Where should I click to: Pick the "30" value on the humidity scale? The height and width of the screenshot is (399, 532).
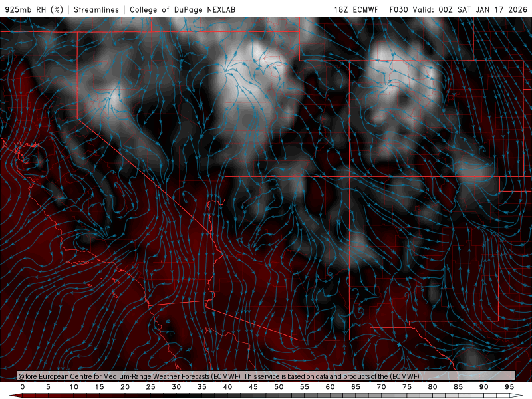[x=176, y=387]
